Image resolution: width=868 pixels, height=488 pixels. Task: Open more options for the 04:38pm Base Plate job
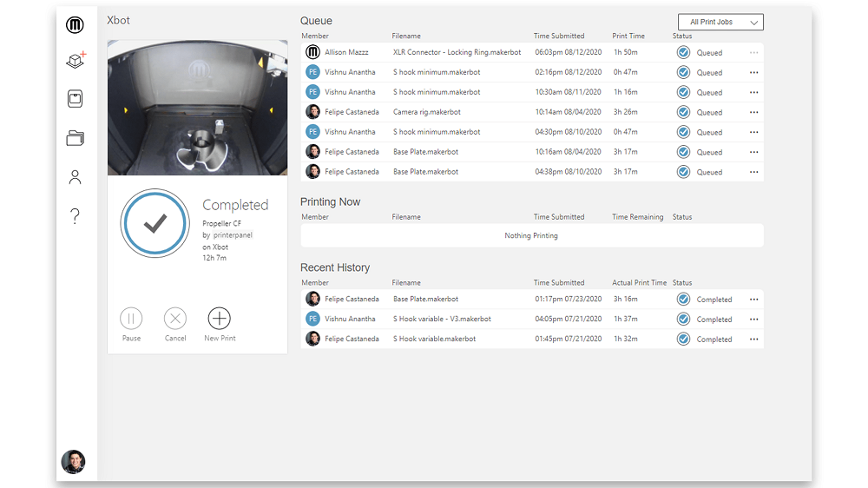[x=754, y=172]
